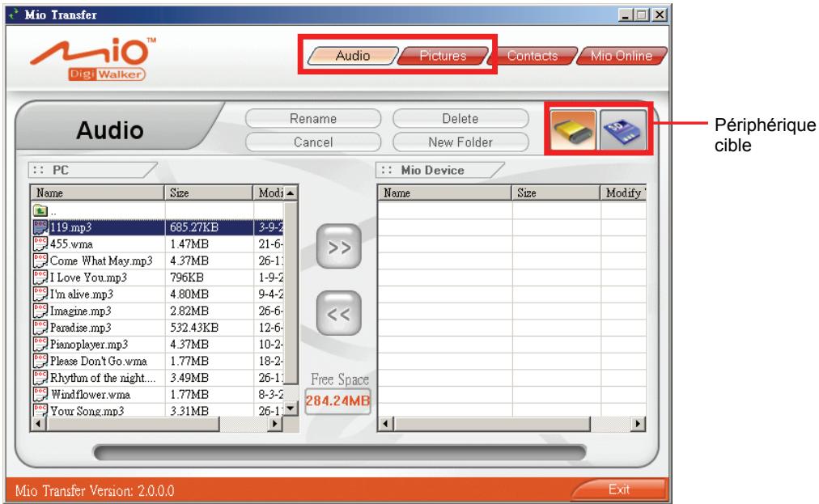This screenshot has width=819, height=504.
Task: Close the Mio Transfer window
Action: 660,15
